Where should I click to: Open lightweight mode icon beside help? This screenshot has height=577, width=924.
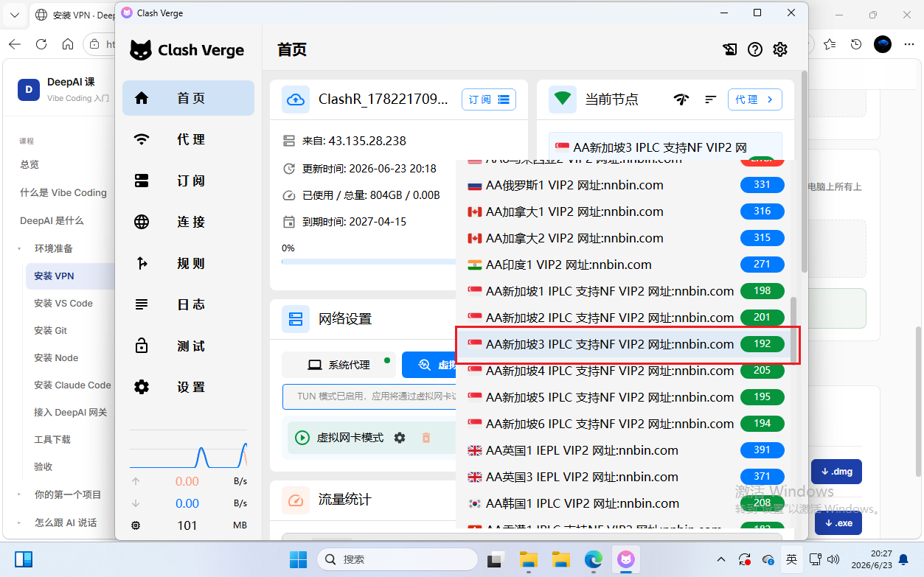(729, 49)
